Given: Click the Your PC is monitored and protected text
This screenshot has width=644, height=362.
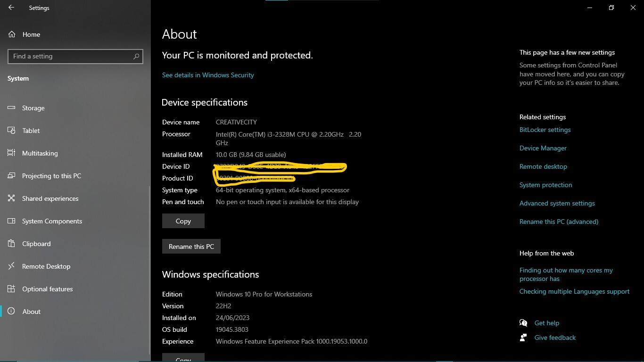Looking at the screenshot, I should pyautogui.click(x=238, y=56).
